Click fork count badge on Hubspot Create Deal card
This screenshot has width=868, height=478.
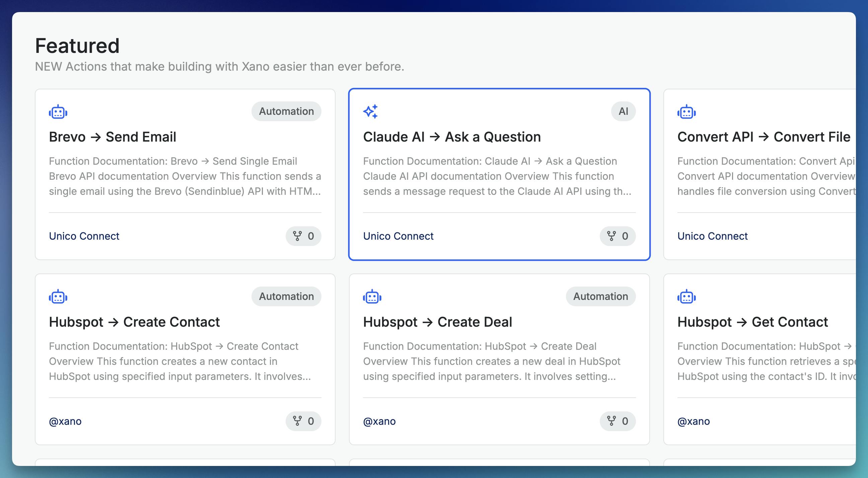618,421
